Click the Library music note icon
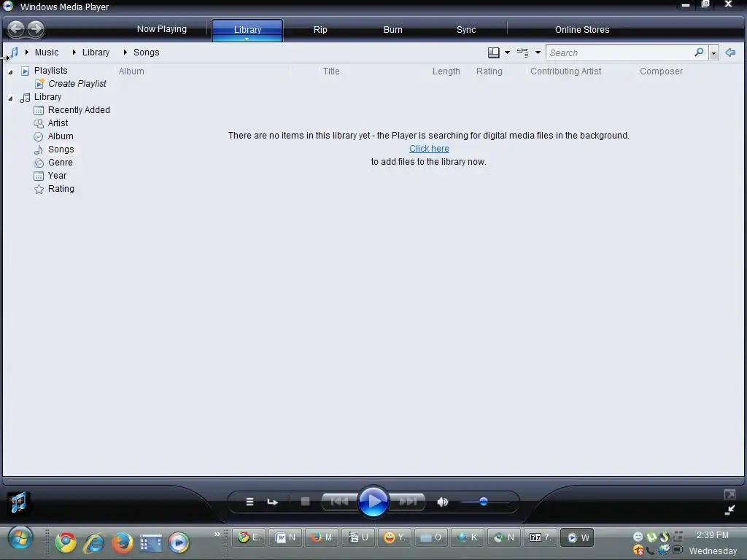This screenshot has width=747, height=560. coord(25,98)
